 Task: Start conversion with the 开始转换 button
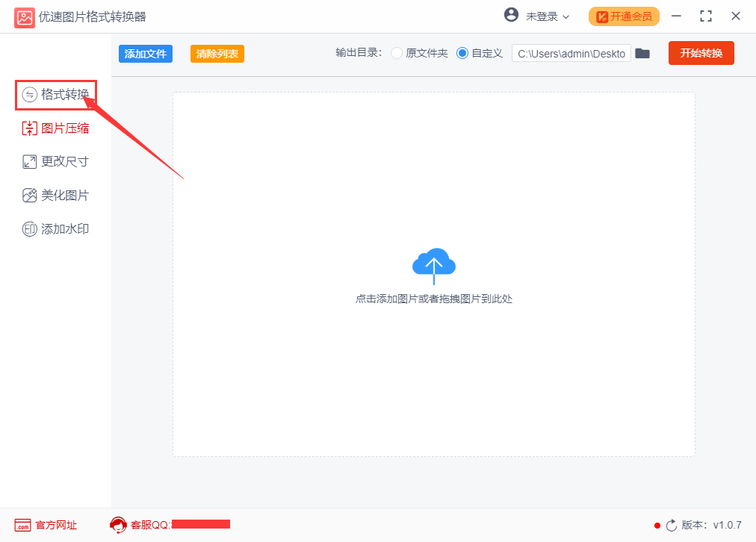701,53
